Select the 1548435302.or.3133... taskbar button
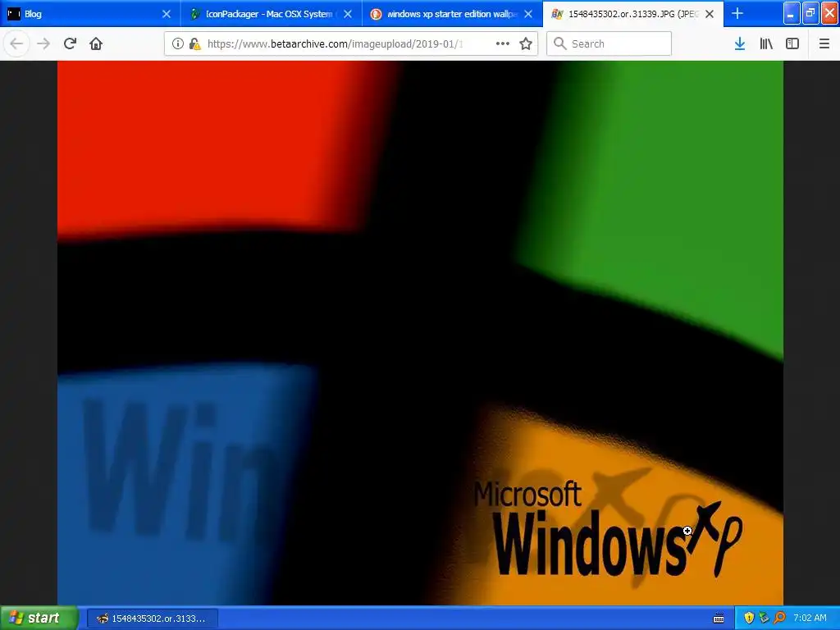Image resolution: width=840 pixels, height=630 pixels. pos(152,619)
